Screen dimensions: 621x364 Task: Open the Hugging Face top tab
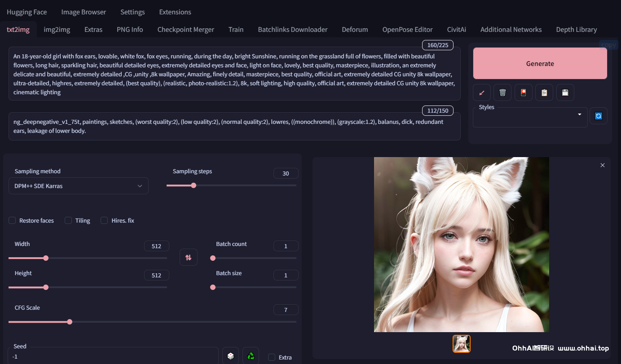pos(27,12)
